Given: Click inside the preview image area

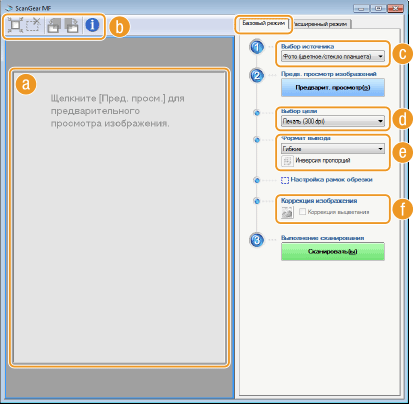Looking at the screenshot, I should 119,218.
